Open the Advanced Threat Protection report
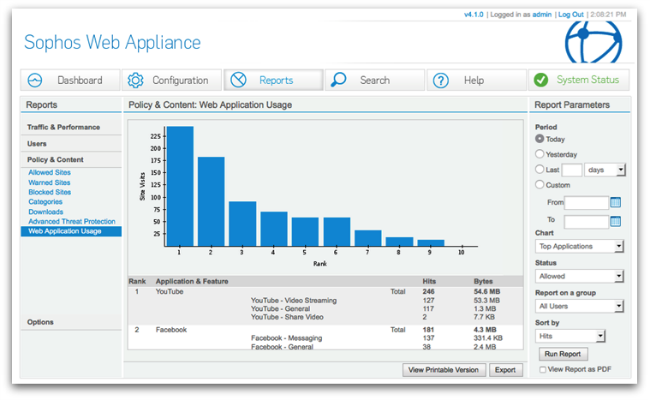The width and height of the screenshot is (650, 400). point(72,221)
